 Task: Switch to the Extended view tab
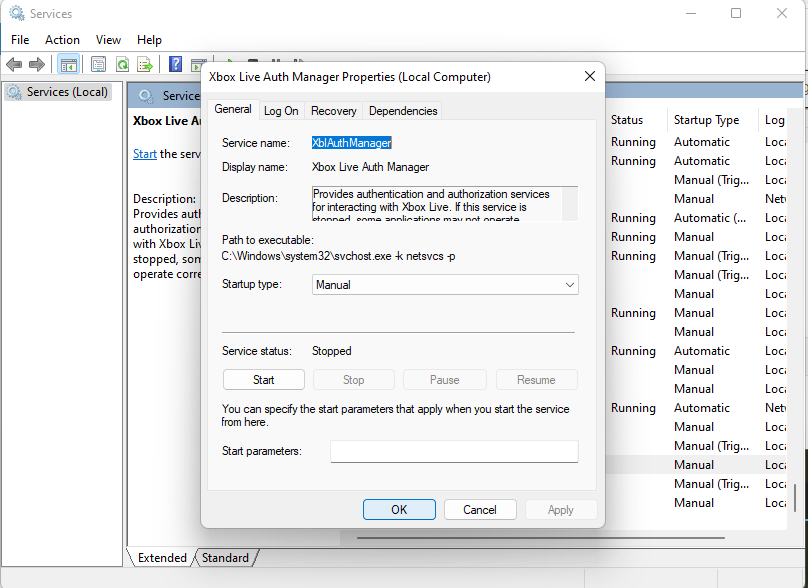click(x=162, y=558)
